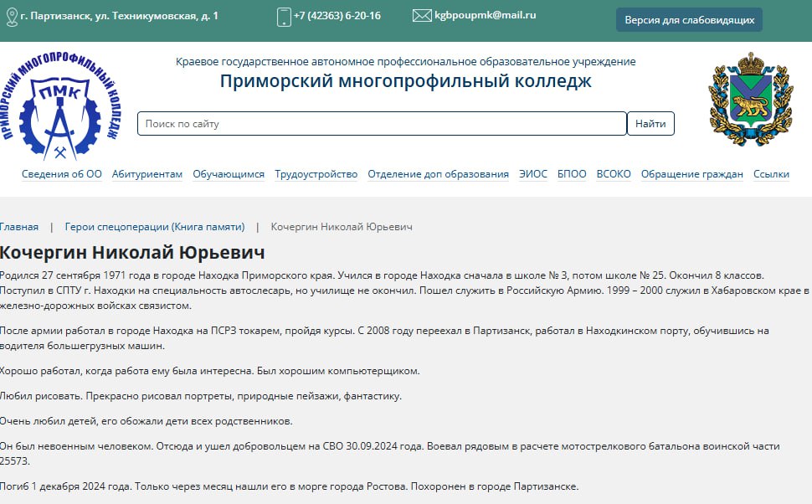Viewport: 812px width, 504px height.
Task: Open the Ссылки menu item
Action: click(x=771, y=174)
